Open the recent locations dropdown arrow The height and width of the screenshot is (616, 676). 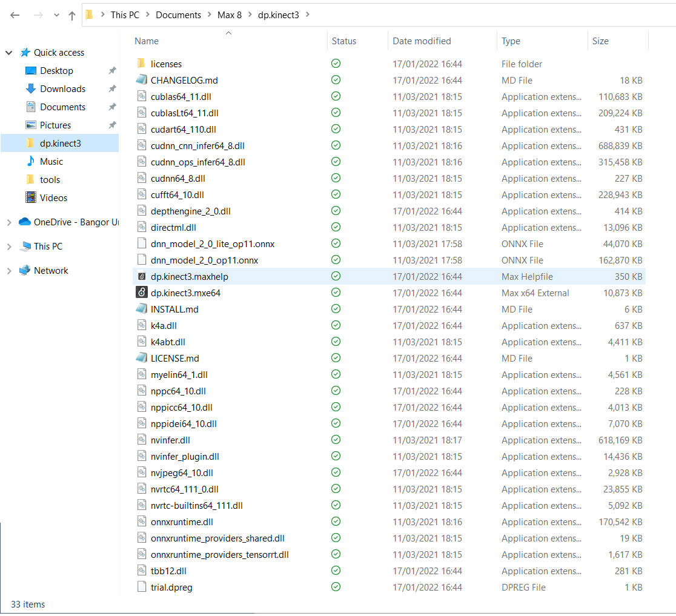56,15
